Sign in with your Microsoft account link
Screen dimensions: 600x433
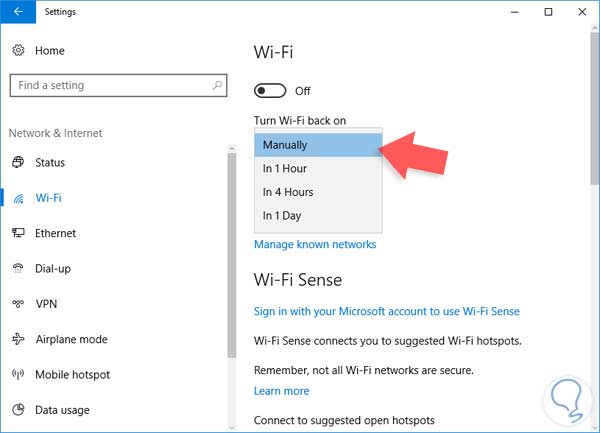[387, 312]
